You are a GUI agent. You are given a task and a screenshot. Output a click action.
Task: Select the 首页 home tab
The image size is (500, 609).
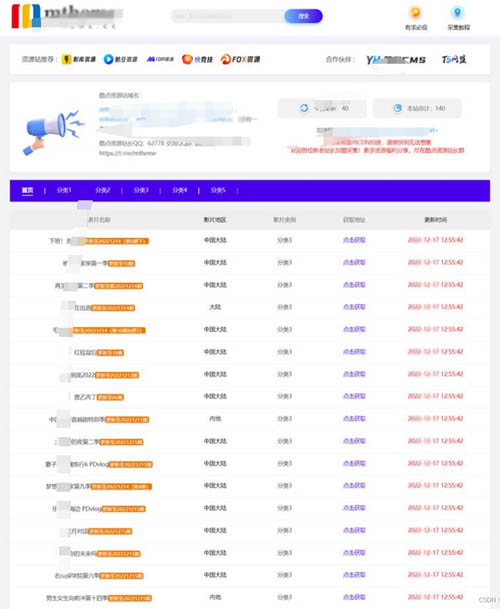click(x=27, y=190)
